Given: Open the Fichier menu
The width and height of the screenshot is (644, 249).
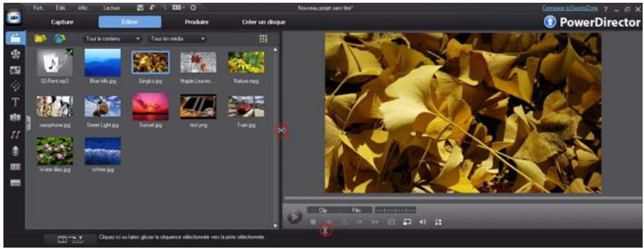Looking at the screenshot, I should (39, 8).
